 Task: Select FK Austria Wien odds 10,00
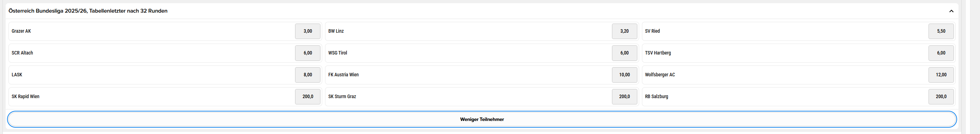[x=624, y=75]
